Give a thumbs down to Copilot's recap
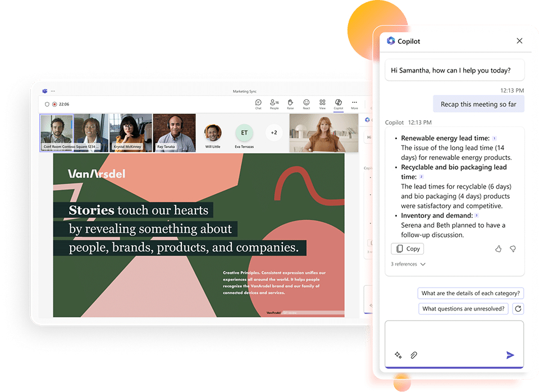 point(512,249)
